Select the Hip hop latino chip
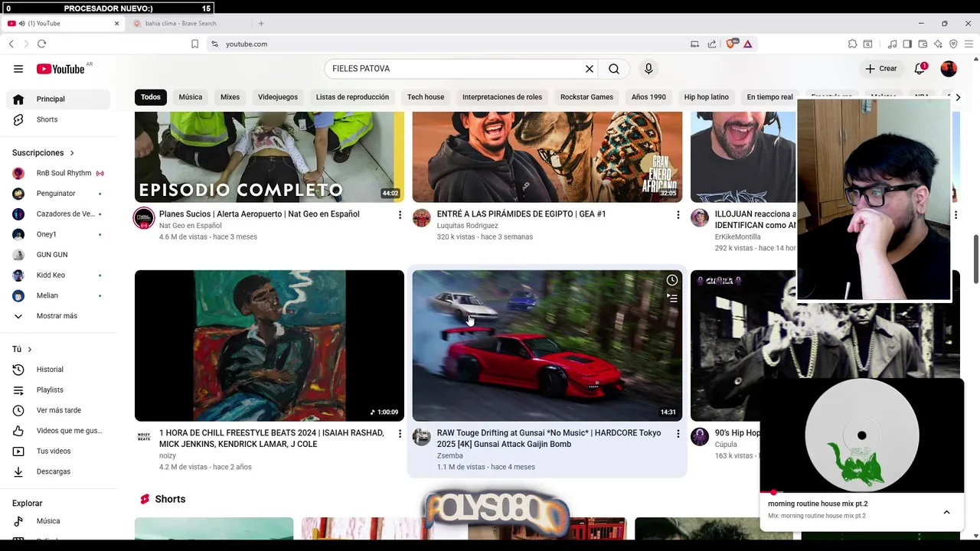Image resolution: width=980 pixels, height=551 pixels. tap(707, 97)
